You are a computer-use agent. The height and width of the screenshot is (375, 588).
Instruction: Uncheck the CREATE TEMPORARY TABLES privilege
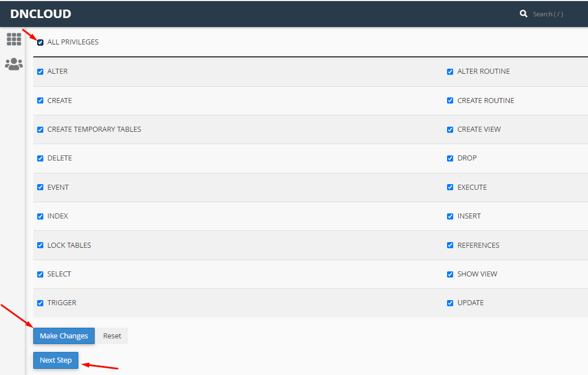(40, 130)
